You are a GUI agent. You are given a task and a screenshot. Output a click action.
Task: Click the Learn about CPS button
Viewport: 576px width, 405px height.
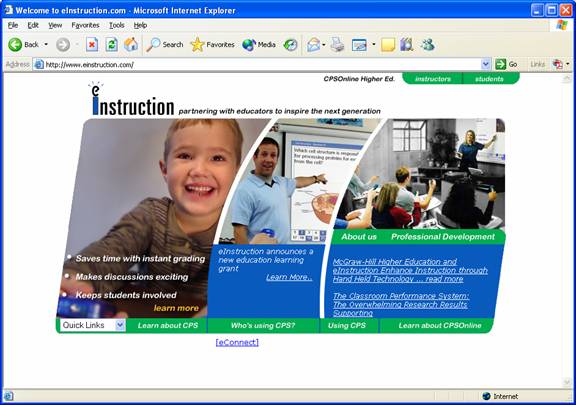168,325
